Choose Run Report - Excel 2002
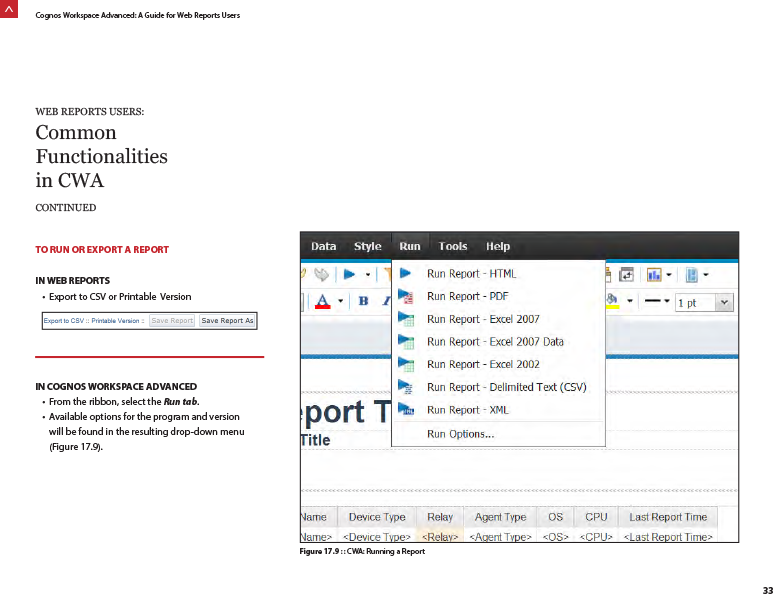Screen dimensions: 783x598 pyautogui.click(x=498, y=364)
